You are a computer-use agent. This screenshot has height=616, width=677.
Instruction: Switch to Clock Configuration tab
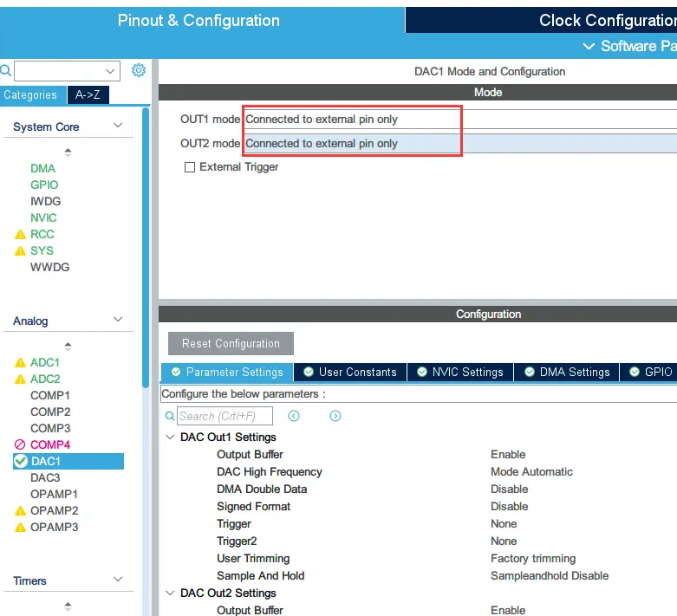[605, 21]
